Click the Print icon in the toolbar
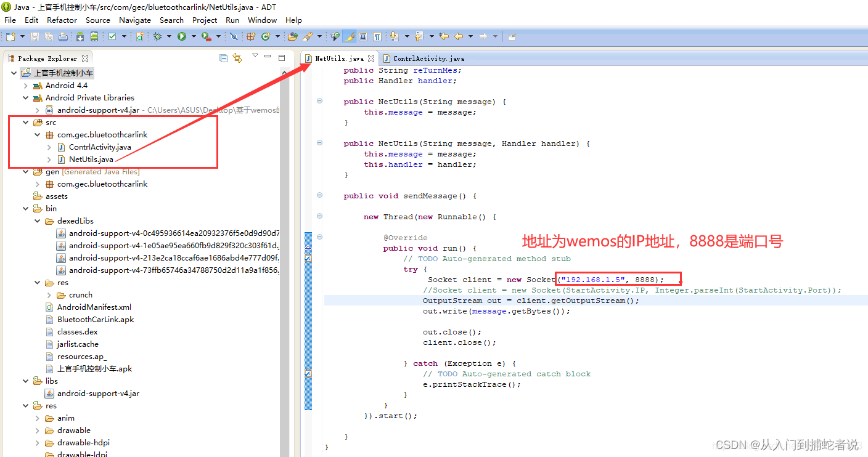 pos(63,36)
